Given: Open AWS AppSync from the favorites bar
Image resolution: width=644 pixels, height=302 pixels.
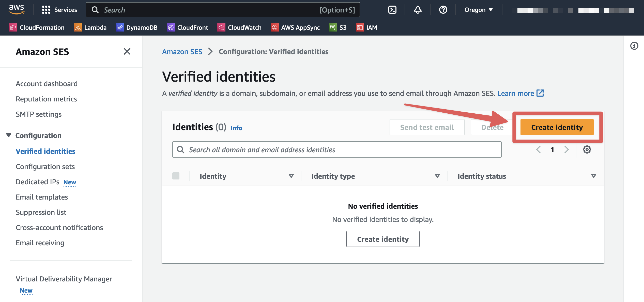Looking at the screenshot, I should coord(295,27).
